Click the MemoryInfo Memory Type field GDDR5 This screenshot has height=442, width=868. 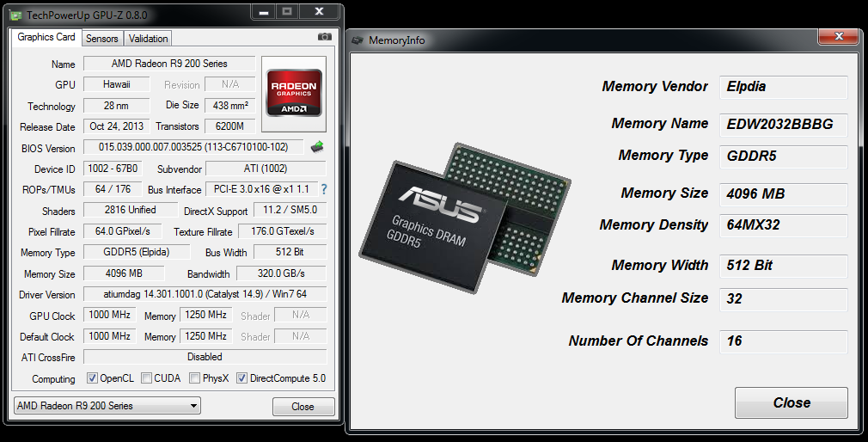click(x=783, y=157)
